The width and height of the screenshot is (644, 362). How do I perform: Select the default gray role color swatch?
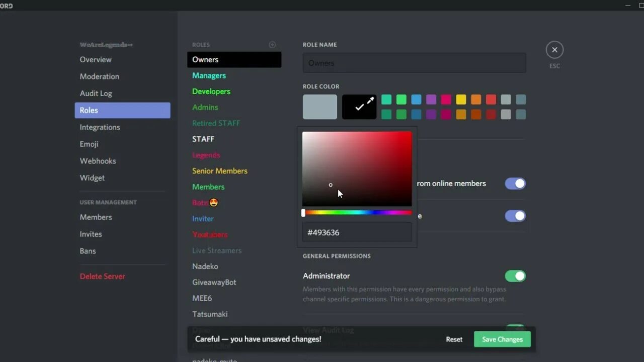320,107
